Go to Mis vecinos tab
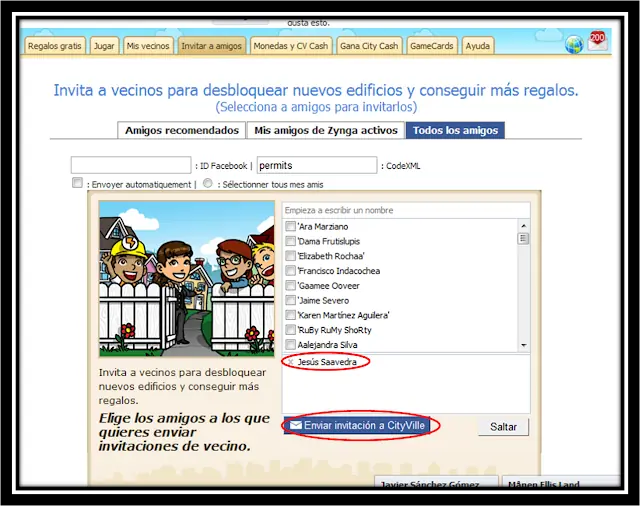Screen dimensions: 640x506 click(148, 46)
